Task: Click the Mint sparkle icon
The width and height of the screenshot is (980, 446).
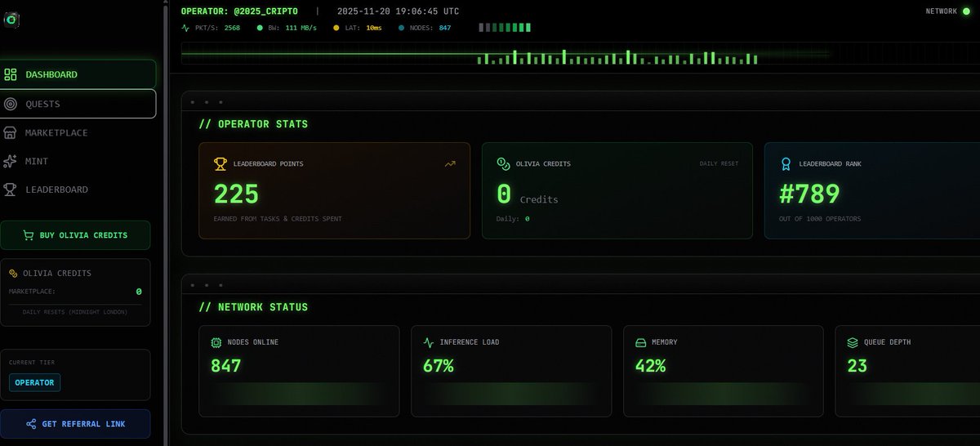Action: coord(11,161)
